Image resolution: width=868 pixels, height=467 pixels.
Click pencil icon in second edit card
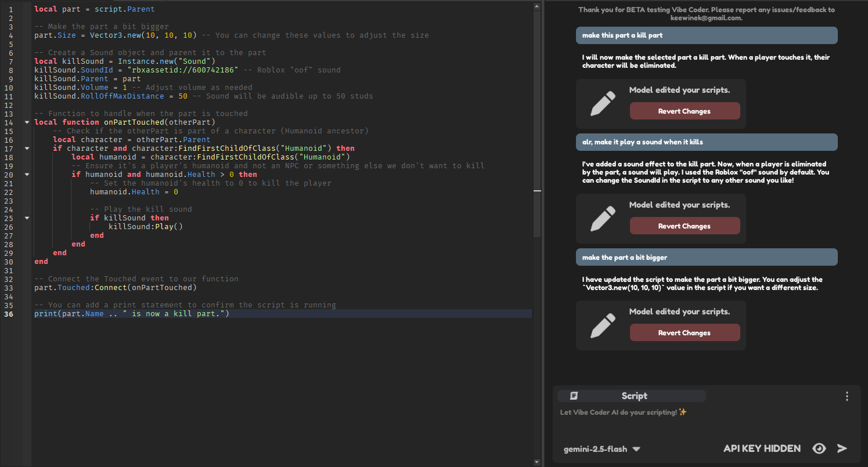[x=602, y=219]
